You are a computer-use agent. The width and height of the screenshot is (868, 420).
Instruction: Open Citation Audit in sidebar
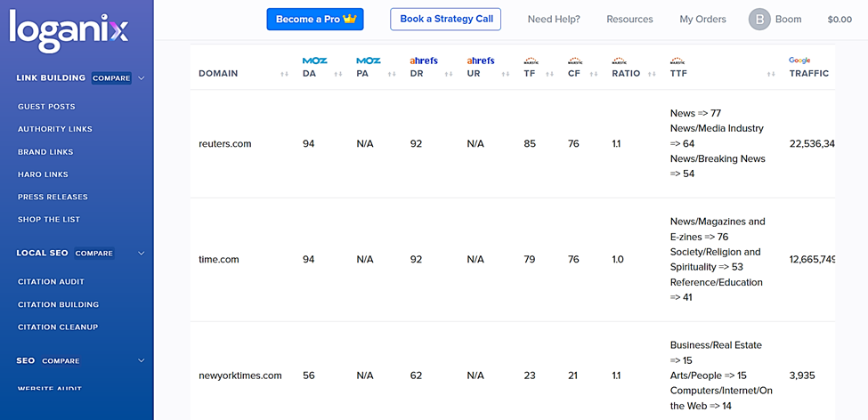click(x=51, y=282)
